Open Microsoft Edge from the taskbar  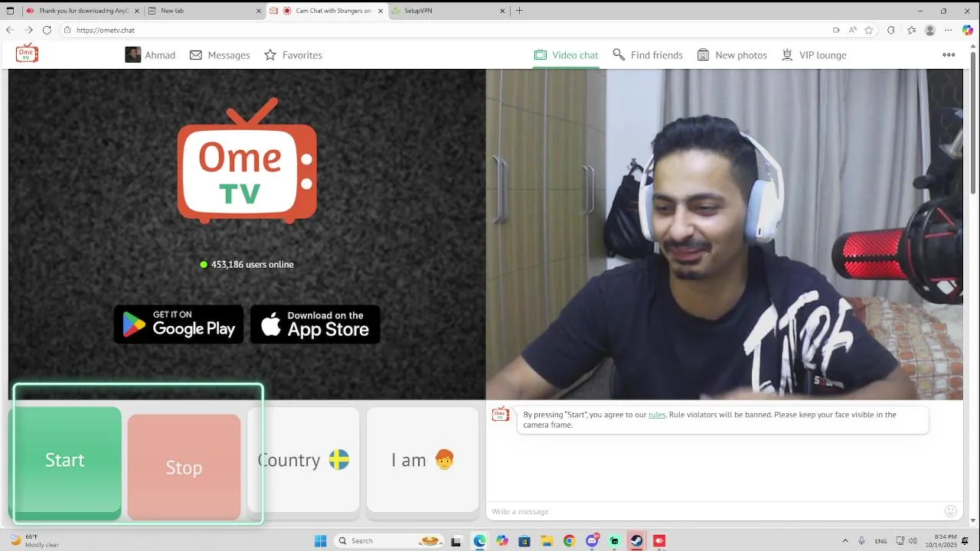tap(479, 540)
